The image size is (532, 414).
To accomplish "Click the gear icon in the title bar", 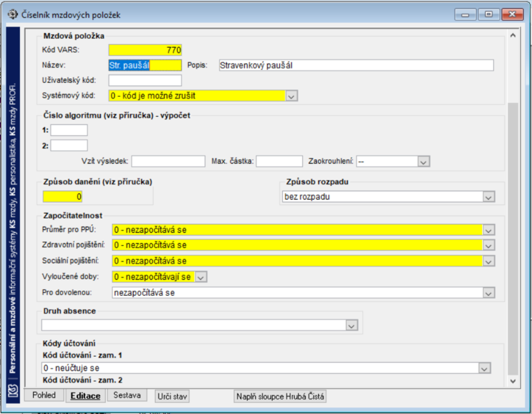I will click(x=12, y=15).
